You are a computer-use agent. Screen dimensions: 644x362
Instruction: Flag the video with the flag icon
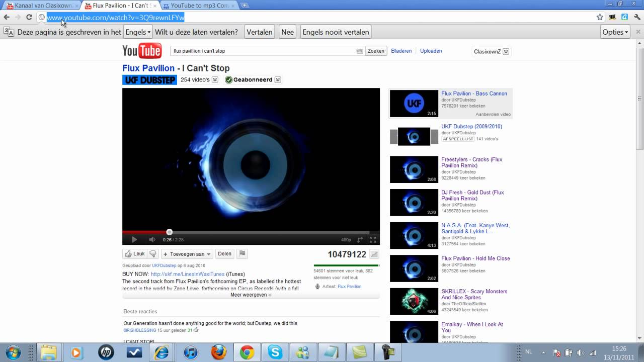(242, 254)
